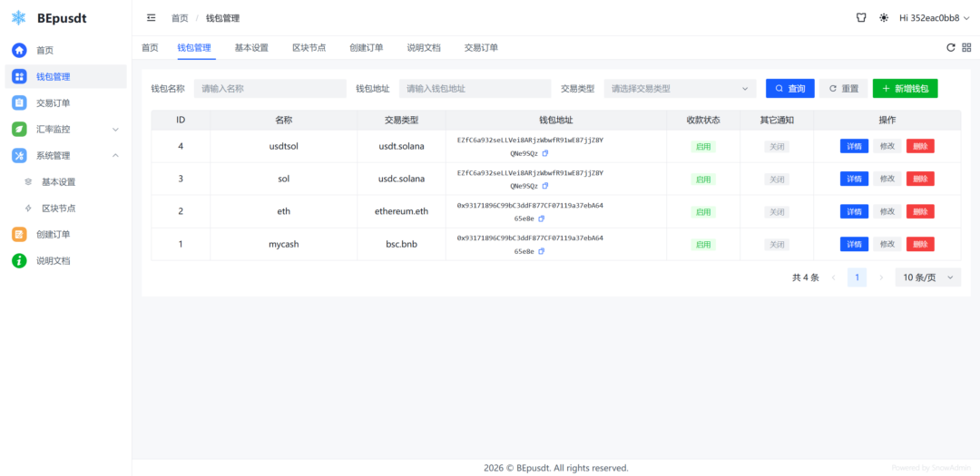The image size is (980, 476).
Task: View 详情 for the mycash wallet
Action: (854, 244)
